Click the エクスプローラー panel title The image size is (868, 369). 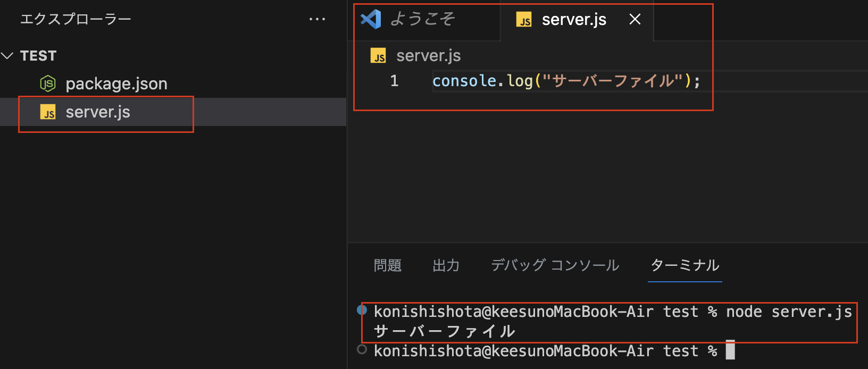point(76,19)
